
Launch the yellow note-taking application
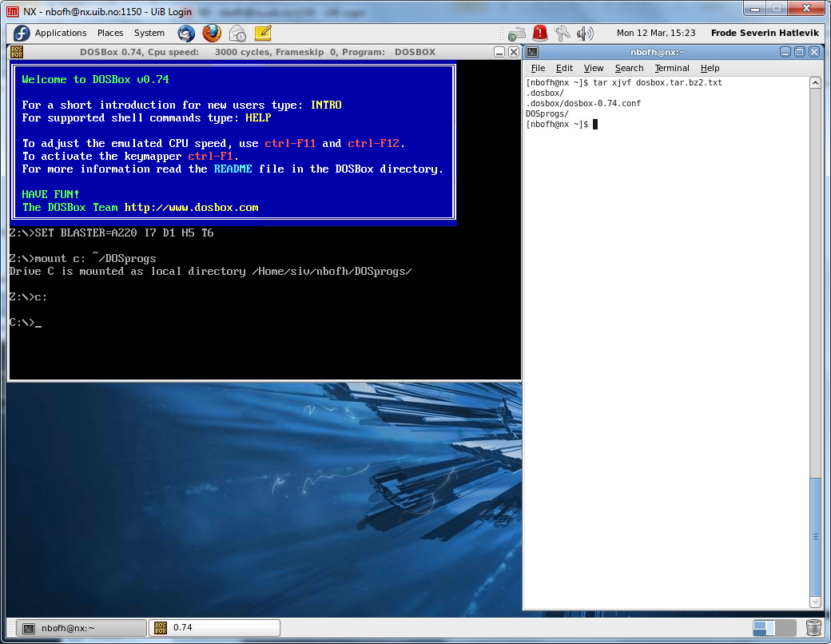click(x=263, y=33)
